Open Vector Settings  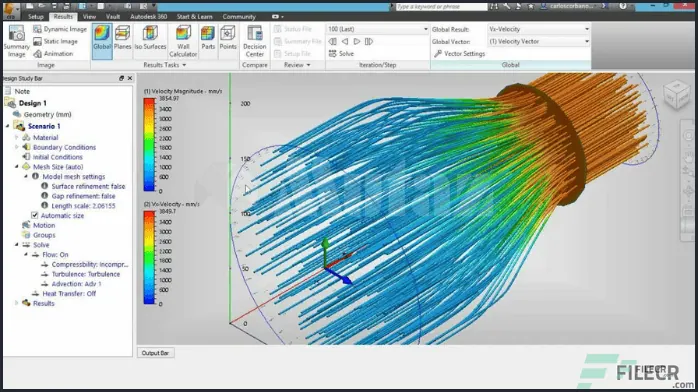[459, 54]
